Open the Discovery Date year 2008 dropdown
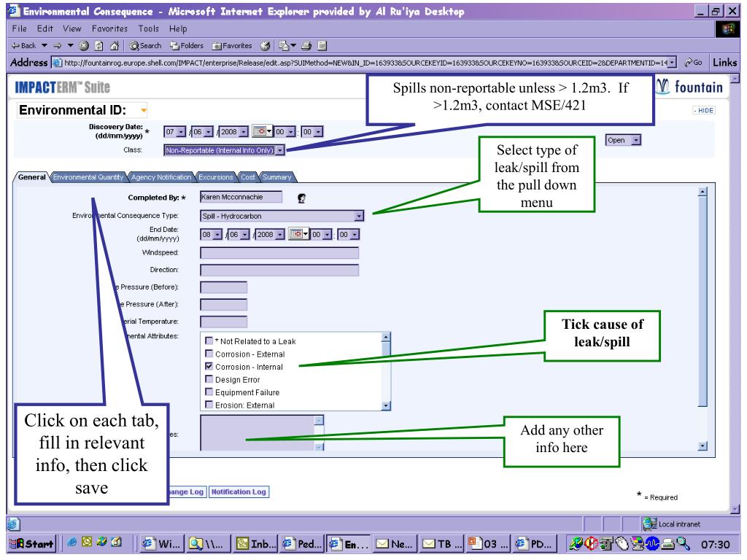This screenshot has width=747, height=560. [244, 131]
